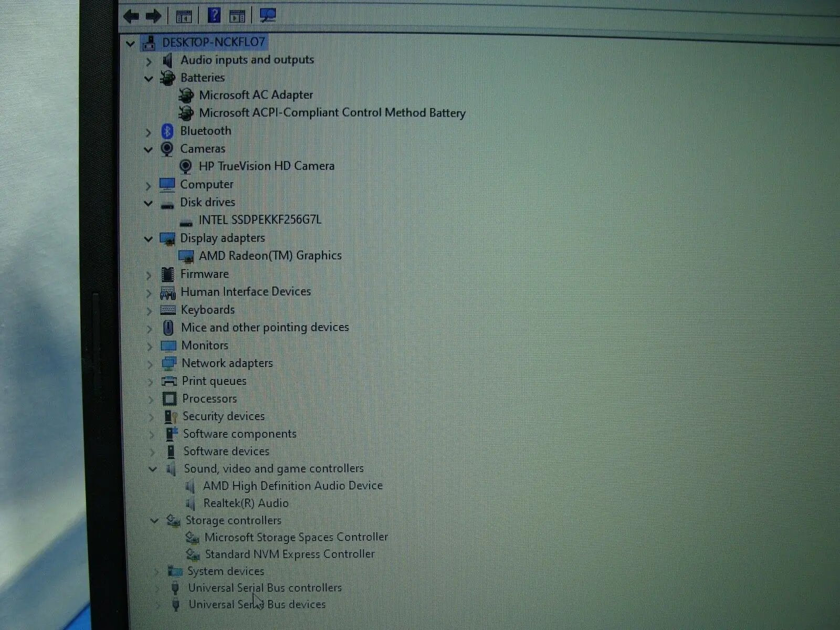Click the Monitors category icon
840x630 pixels.
[168, 346]
